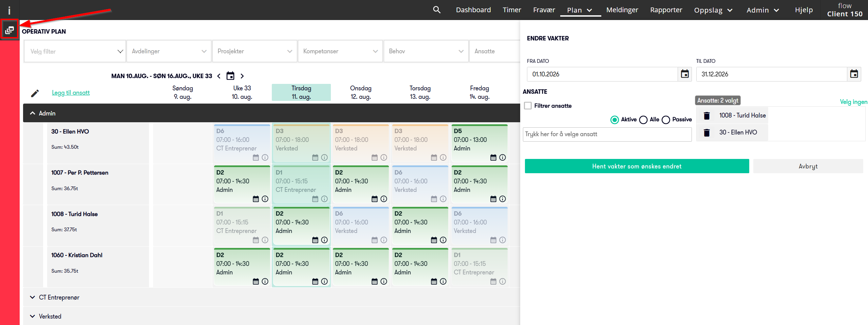The image size is (868, 325).
Task: Open calendar icon on Per P. Pettersen's Monday D2 shift
Action: tap(256, 199)
